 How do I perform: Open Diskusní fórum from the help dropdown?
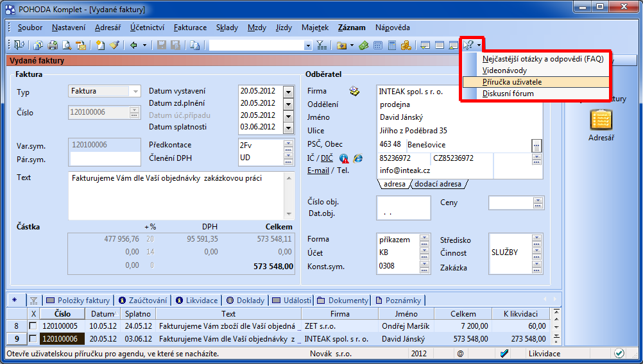coord(535,94)
